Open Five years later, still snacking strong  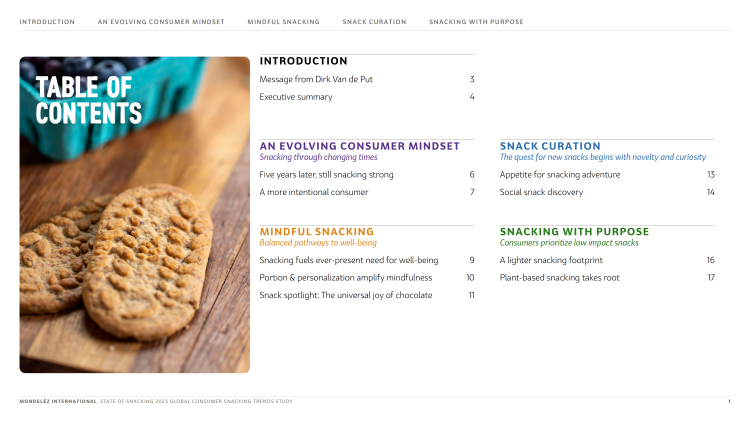[x=326, y=174]
